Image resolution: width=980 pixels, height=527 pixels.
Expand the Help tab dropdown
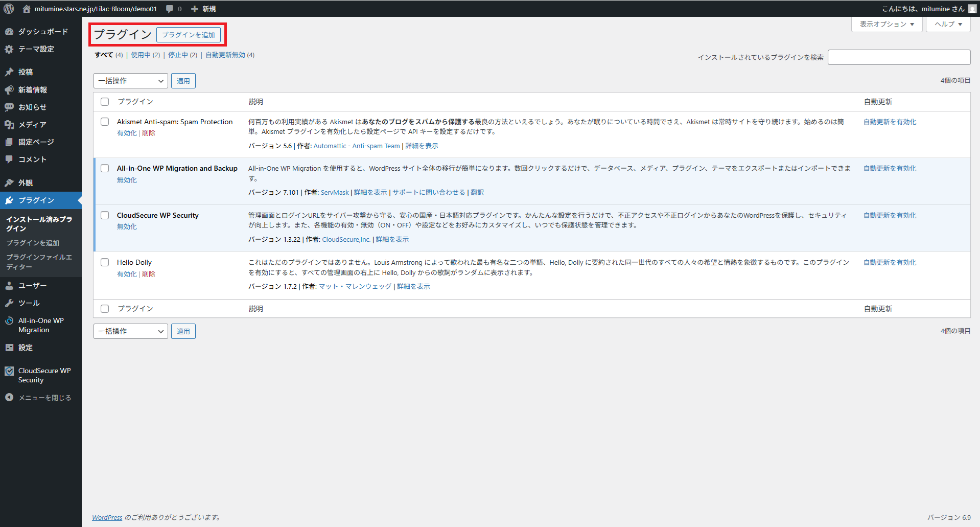tap(948, 24)
